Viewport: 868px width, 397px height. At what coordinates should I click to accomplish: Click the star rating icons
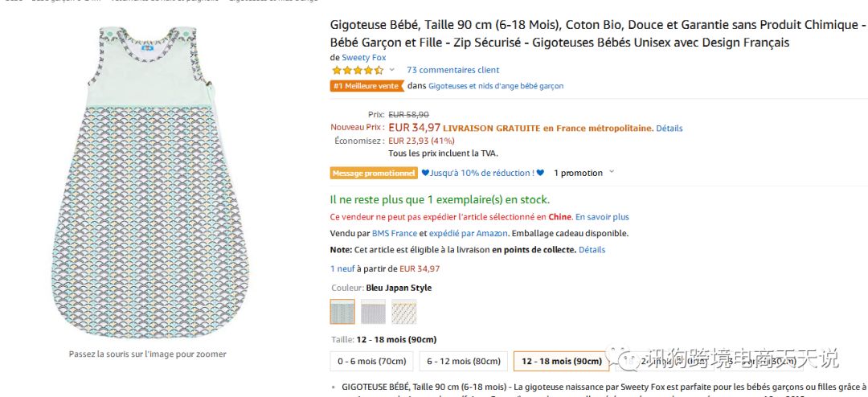(358, 71)
